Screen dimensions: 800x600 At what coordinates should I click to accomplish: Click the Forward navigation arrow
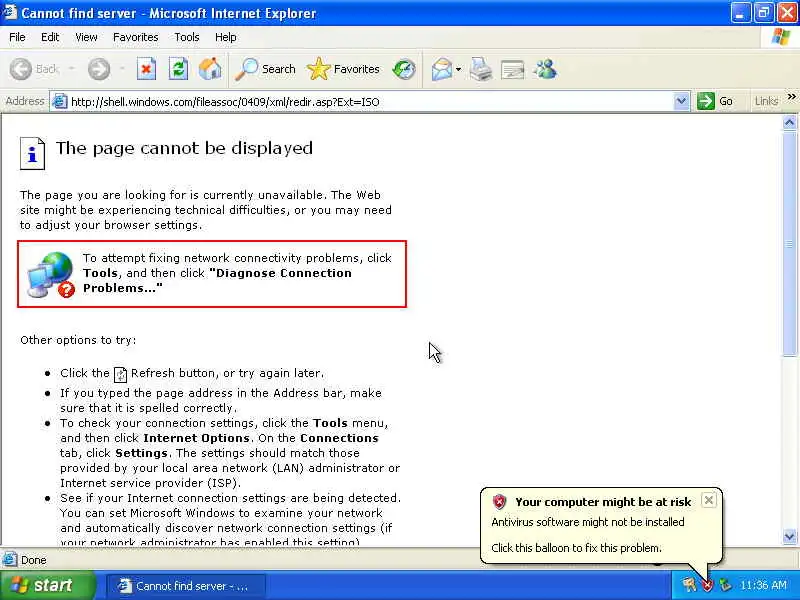pyautogui.click(x=98, y=69)
